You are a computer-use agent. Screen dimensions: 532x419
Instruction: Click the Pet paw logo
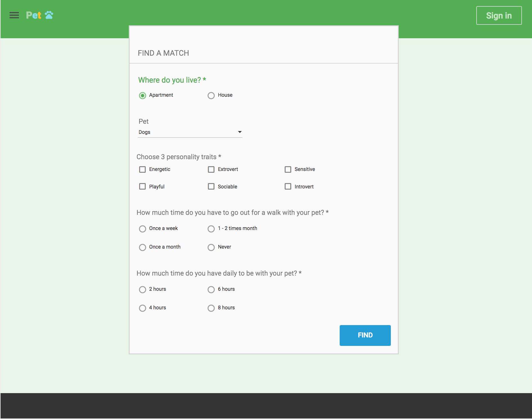pos(40,15)
